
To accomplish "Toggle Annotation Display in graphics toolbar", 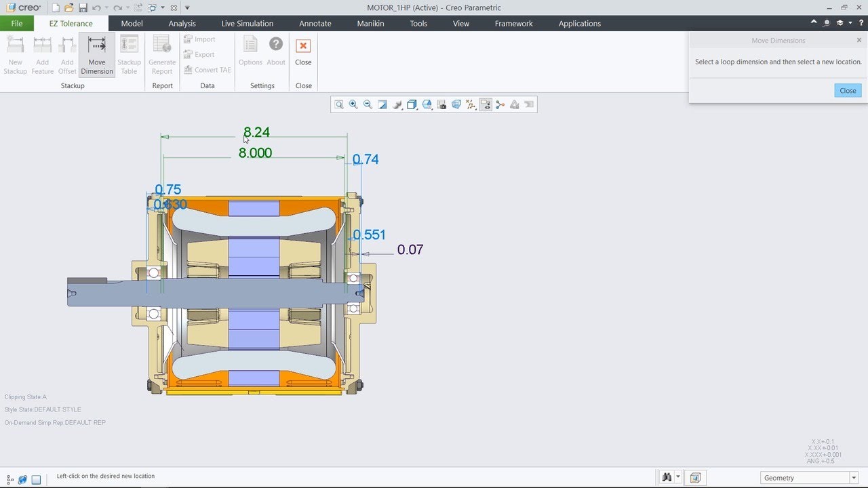I will (486, 104).
